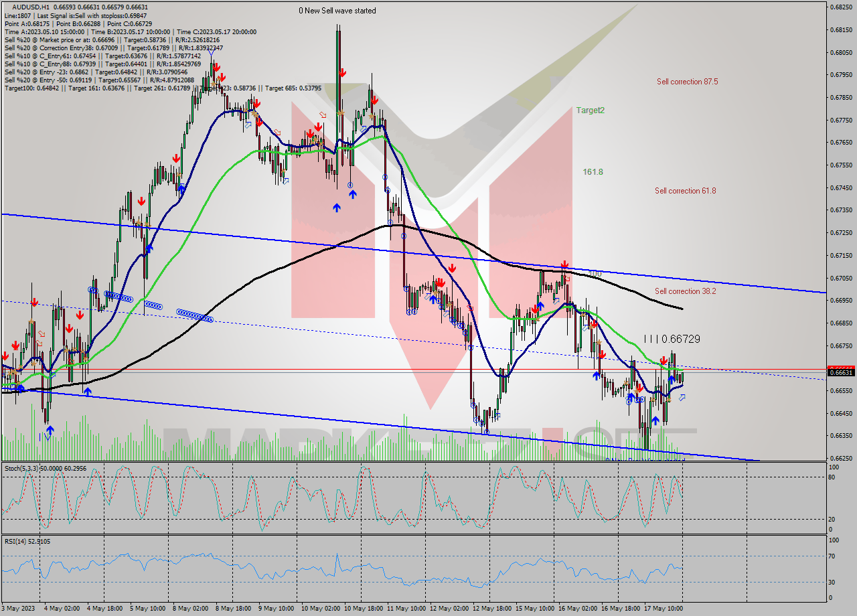Click the 0.67550 price axis label
This screenshot has width=857, height=616.
click(842, 165)
